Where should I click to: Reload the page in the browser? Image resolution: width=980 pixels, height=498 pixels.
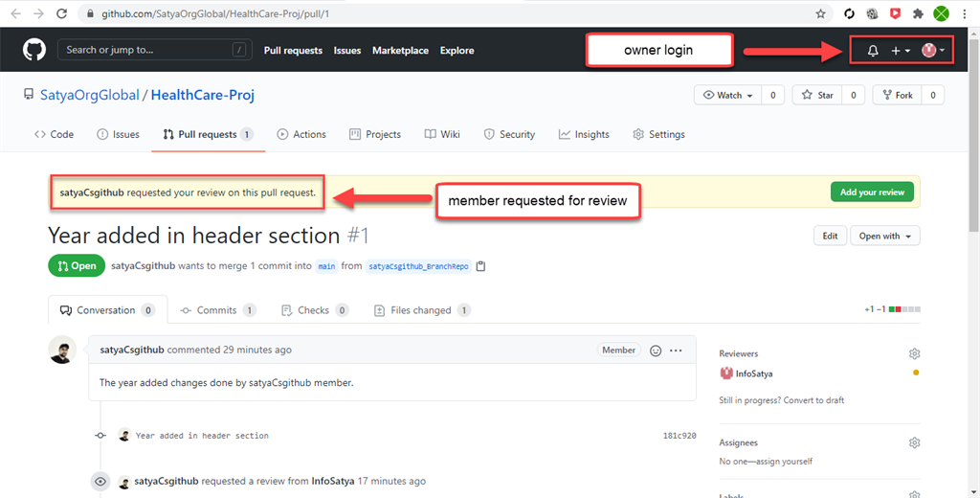click(61, 13)
